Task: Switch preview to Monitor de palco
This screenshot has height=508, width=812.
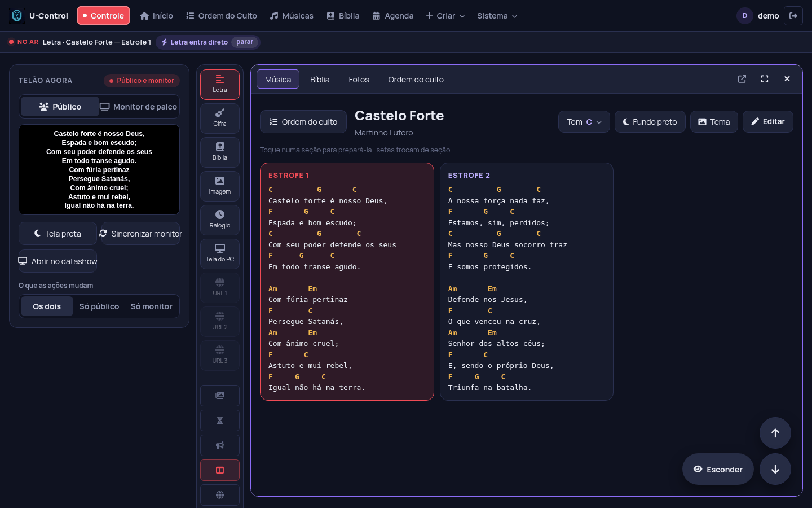Action: pos(139,107)
